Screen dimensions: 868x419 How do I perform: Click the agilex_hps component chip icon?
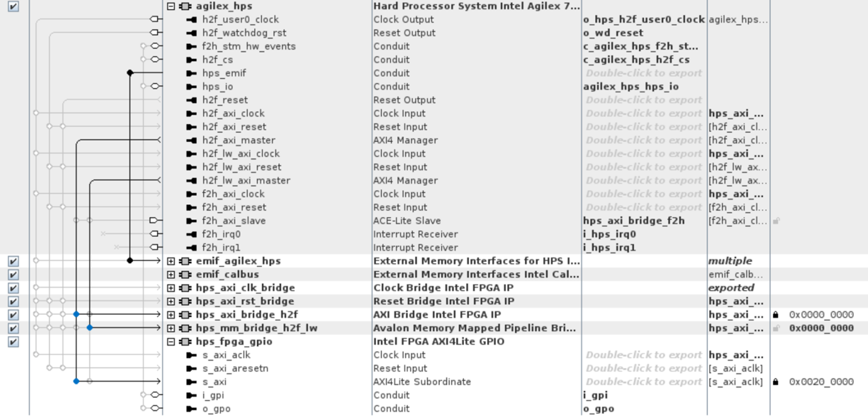click(x=185, y=6)
